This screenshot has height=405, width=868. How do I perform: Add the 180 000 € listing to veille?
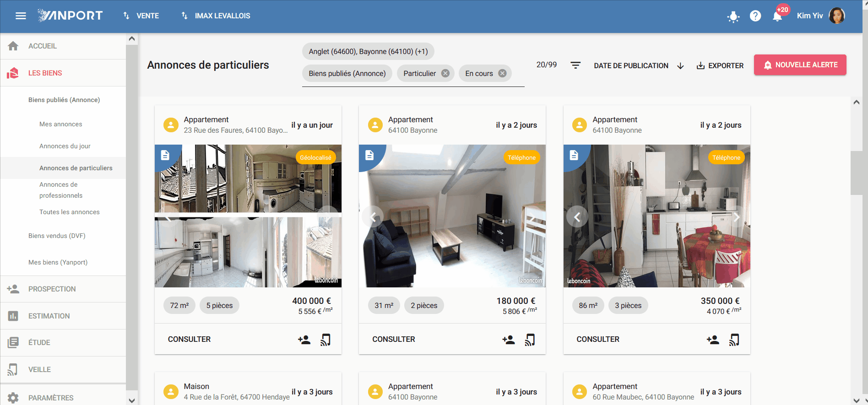[530, 340]
